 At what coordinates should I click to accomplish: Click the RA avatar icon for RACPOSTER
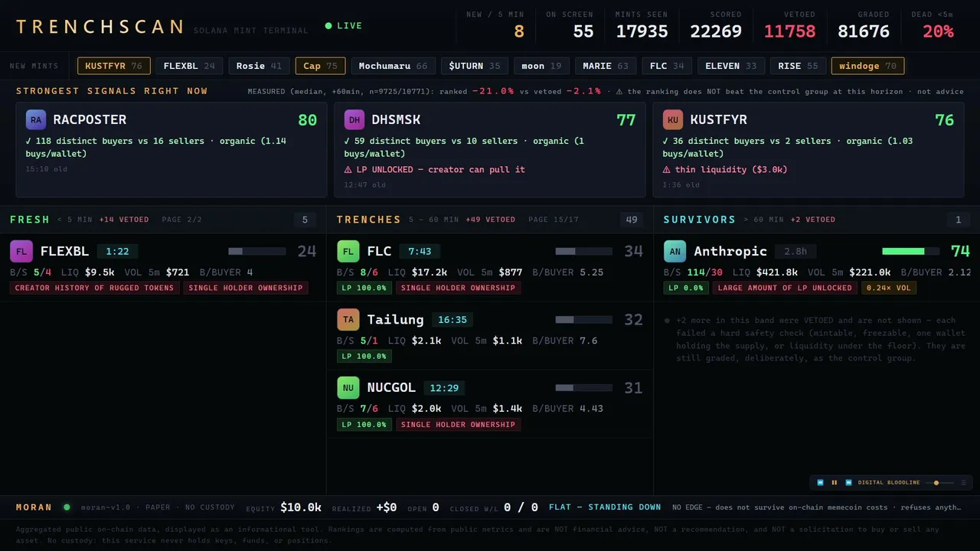pyautogui.click(x=36, y=120)
